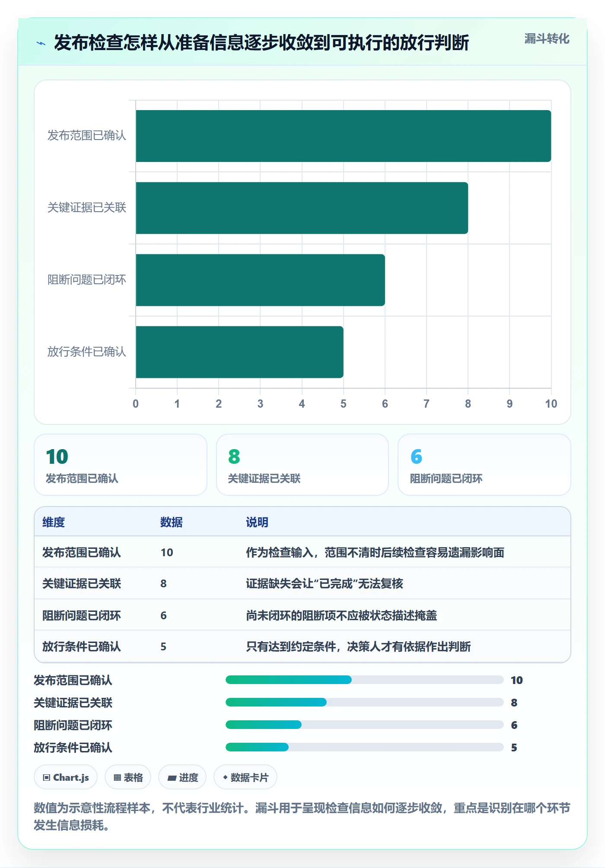
Task: Click the 维度 column header
Action: (54, 522)
